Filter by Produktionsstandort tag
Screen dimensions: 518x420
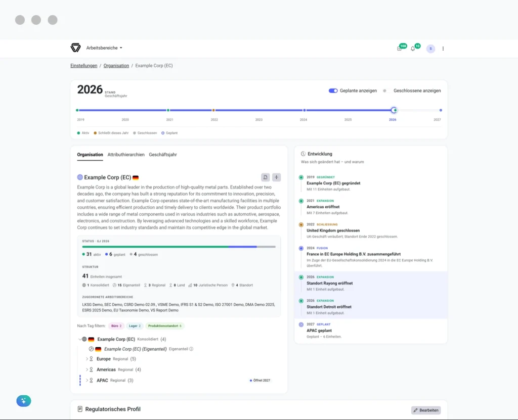click(x=165, y=326)
